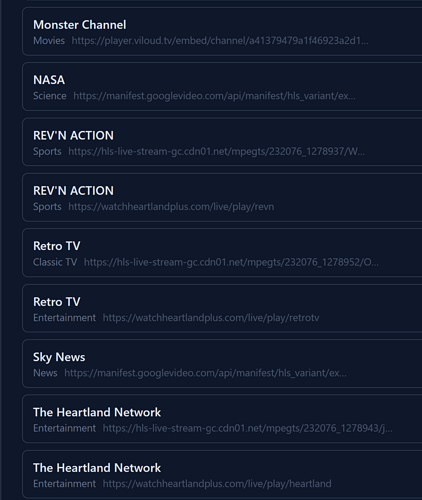The image size is (422, 500).
Task: Click the Sky News manifest URL
Action: click(205, 373)
